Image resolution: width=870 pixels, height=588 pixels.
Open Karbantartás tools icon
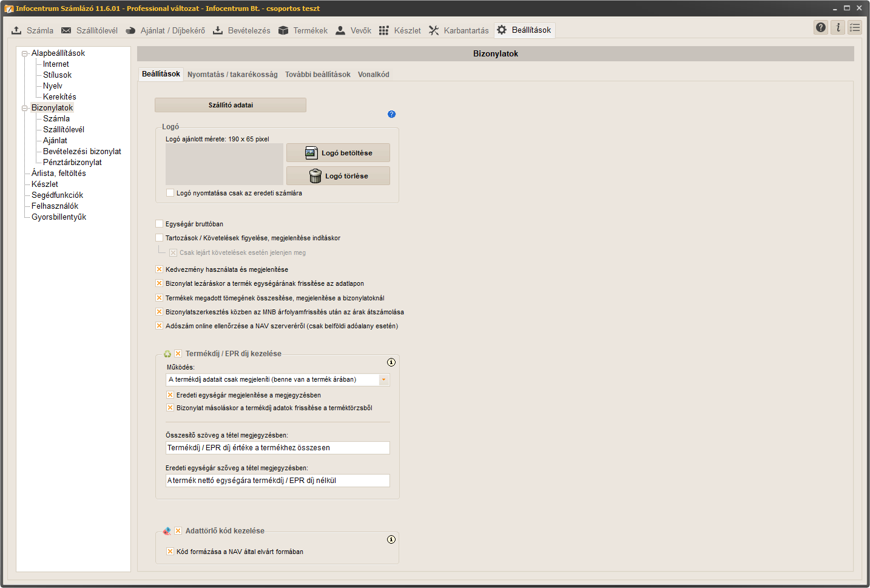(x=434, y=30)
